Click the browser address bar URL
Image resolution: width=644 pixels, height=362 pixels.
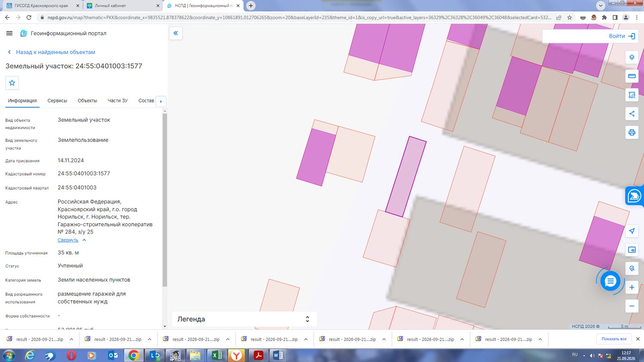pos(299,18)
